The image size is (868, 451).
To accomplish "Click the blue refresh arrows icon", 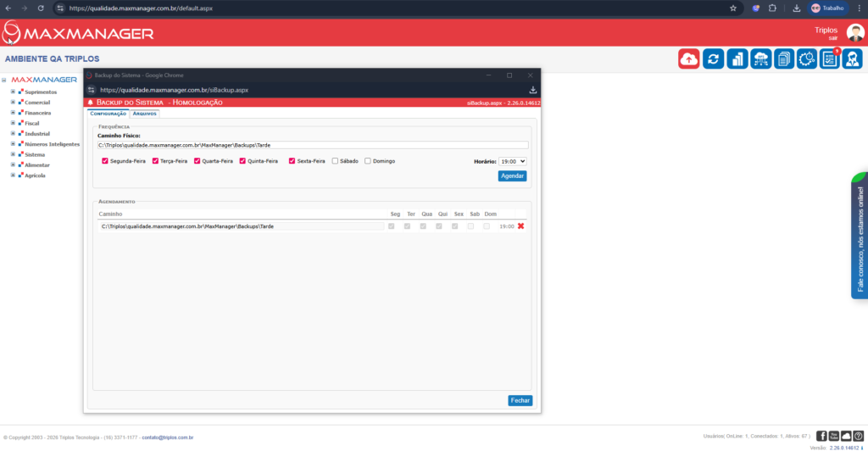I will pyautogui.click(x=714, y=58).
